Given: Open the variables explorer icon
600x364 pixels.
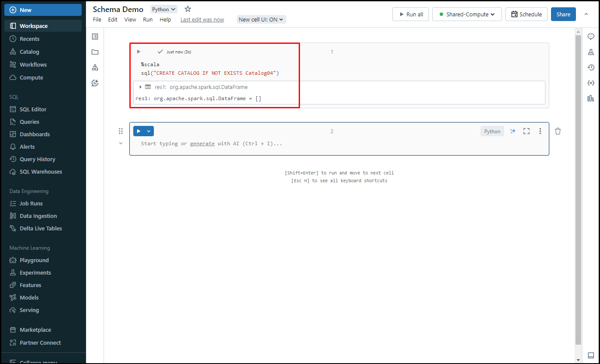Looking at the screenshot, I should 591,83.
